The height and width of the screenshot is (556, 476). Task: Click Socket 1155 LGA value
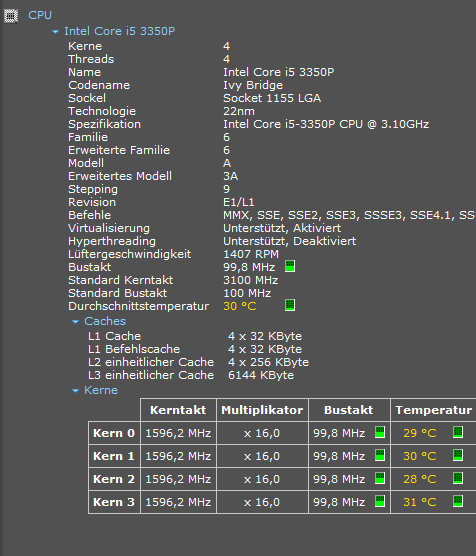(272, 98)
